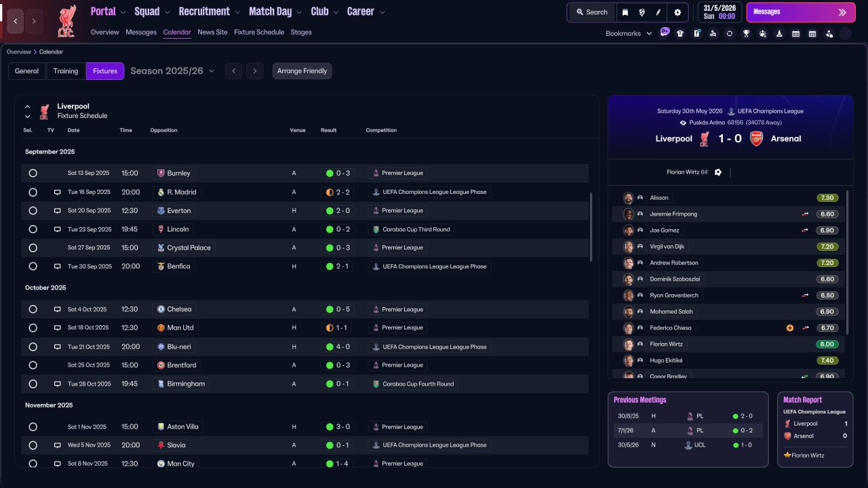Click the trophy shortcut icon
Screen dimensions: 868x488
coord(746,33)
